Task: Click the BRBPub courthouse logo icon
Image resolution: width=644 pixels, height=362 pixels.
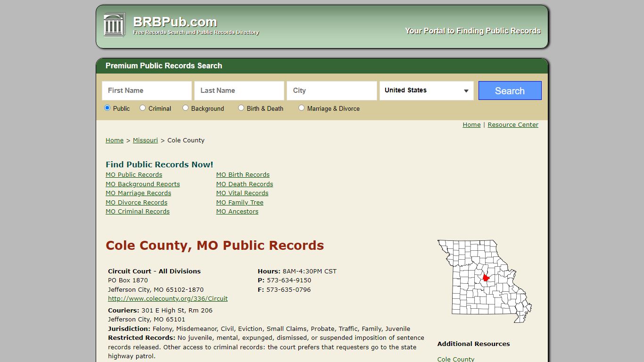Action: (114, 25)
